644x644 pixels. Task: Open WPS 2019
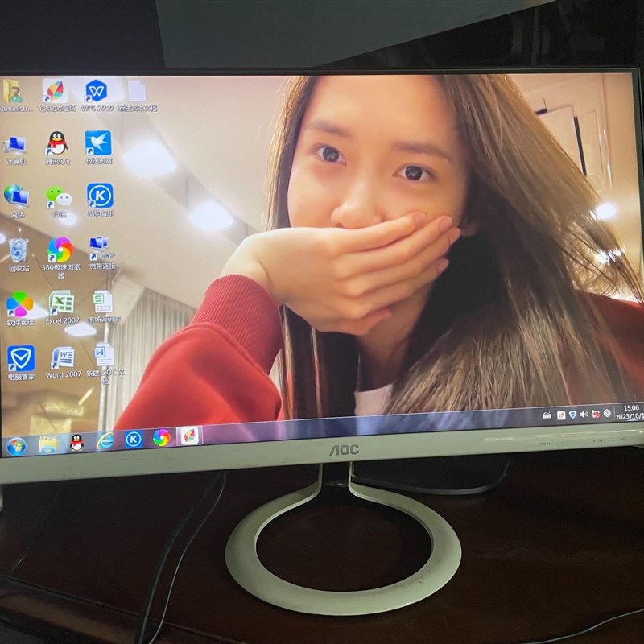96,91
